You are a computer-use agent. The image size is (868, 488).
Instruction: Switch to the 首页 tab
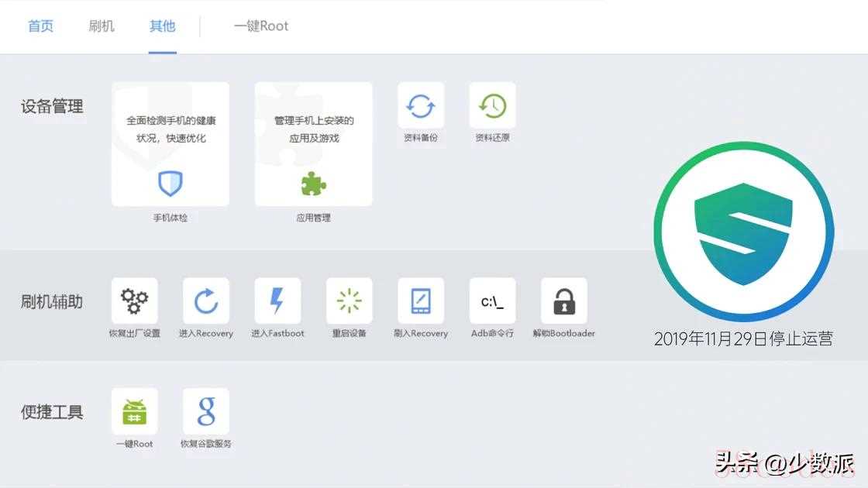[41, 26]
